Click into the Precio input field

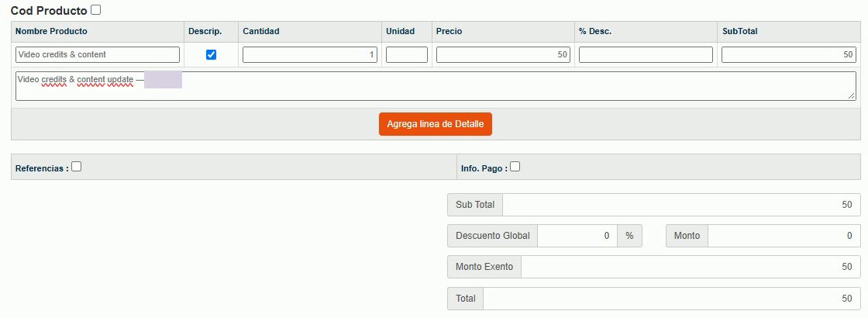503,55
